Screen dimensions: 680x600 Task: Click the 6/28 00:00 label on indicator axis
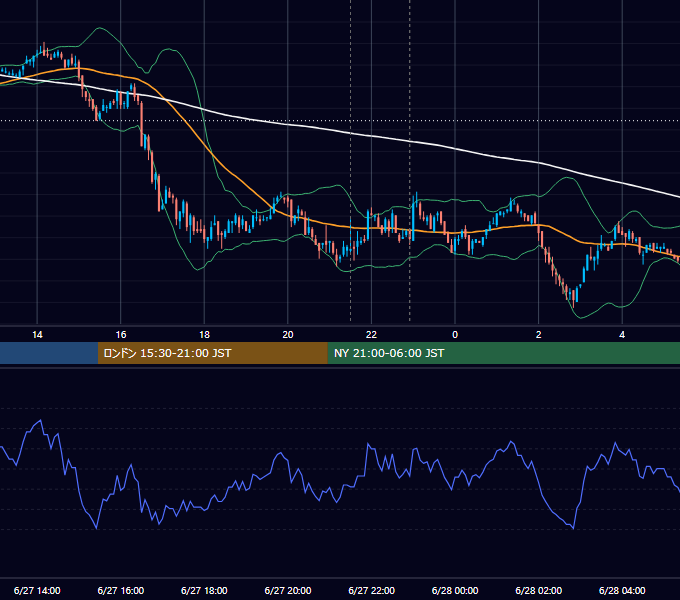[x=455, y=590]
